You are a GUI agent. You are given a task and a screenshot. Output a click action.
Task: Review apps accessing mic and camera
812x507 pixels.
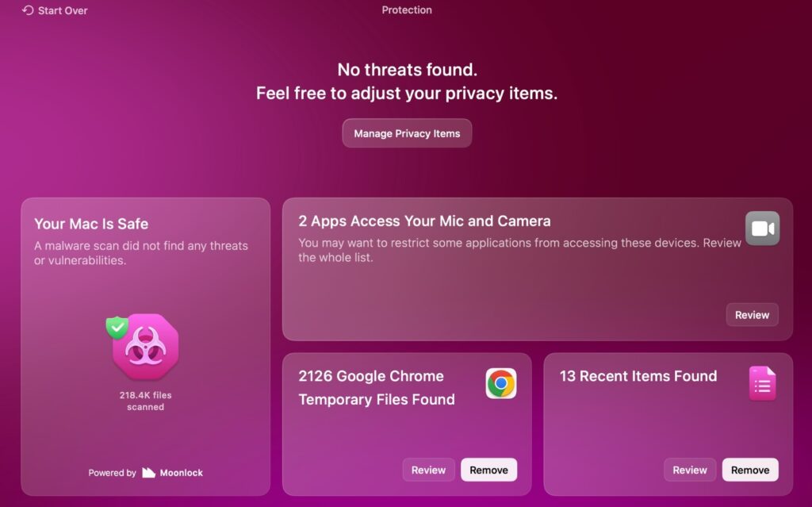coord(752,315)
